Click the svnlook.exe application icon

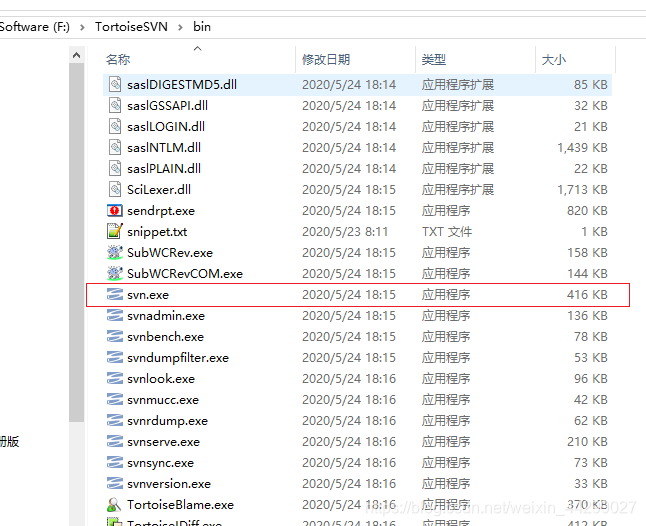click(115, 378)
